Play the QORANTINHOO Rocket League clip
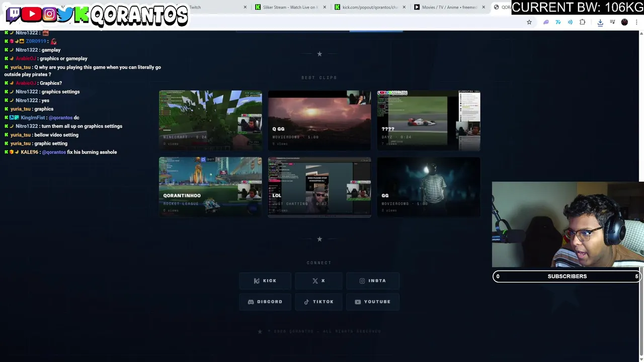This screenshot has height=362, width=644. [x=210, y=187]
